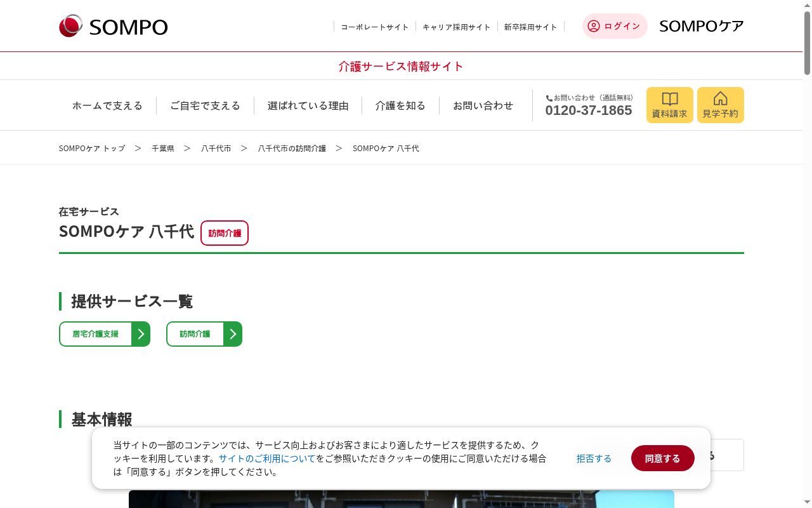Click the phone icon beside お問い合わせ
The height and width of the screenshot is (508, 812).
coord(549,98)
